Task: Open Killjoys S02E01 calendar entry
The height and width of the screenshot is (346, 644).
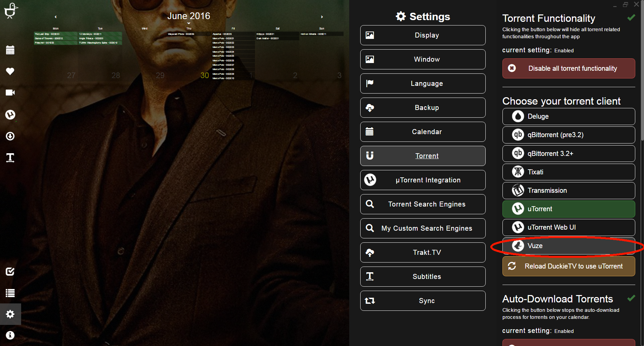Action: 277,34
